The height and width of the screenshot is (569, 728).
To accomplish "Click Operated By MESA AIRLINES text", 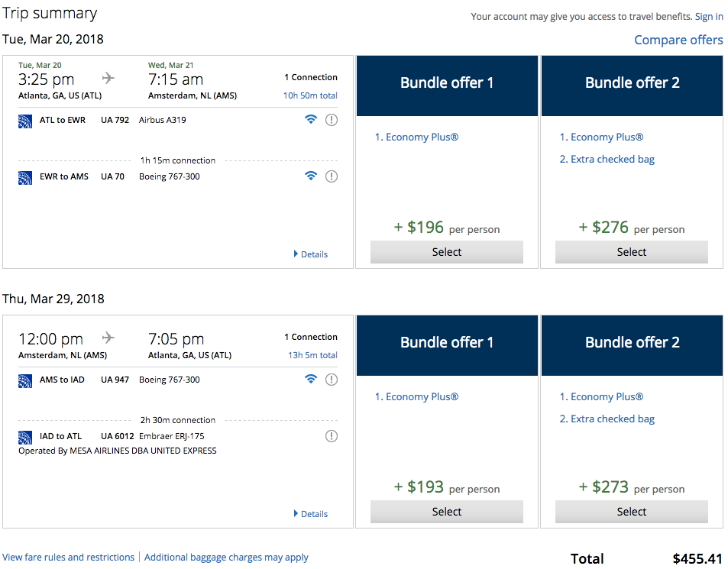I will click(118, 451).
